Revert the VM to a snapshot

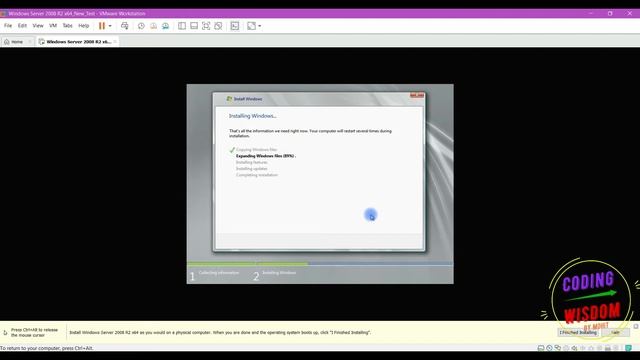[x=153, y=26]
